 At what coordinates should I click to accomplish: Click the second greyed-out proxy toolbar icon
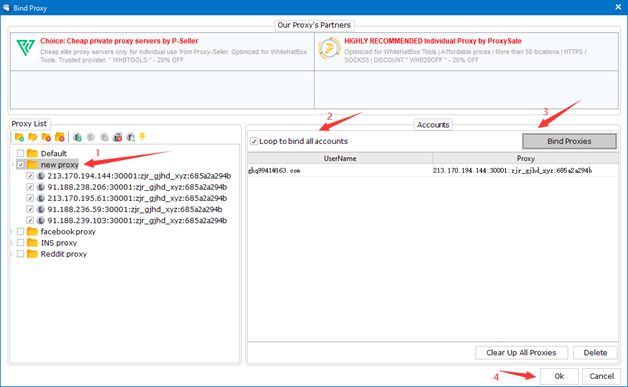104,137
